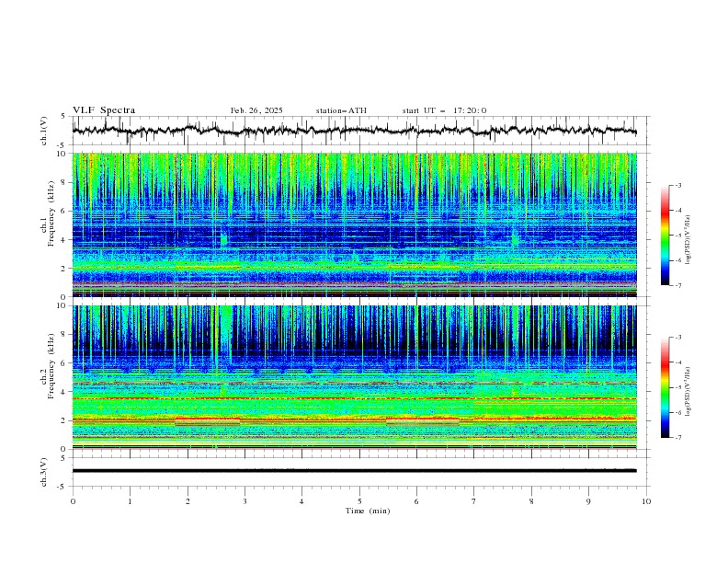
Task: Click the ch.1 spectrogram color scale bar
Action: click(665, 236)
